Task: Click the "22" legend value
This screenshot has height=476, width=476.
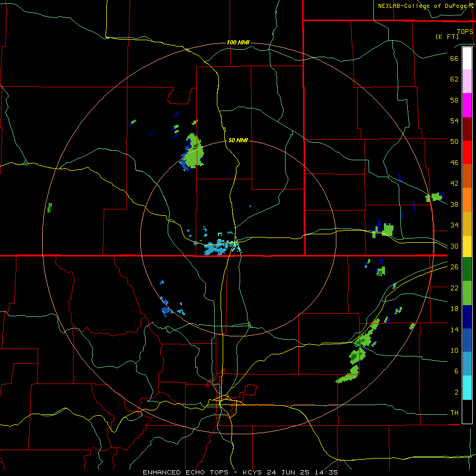Action: tap(454, 288)
